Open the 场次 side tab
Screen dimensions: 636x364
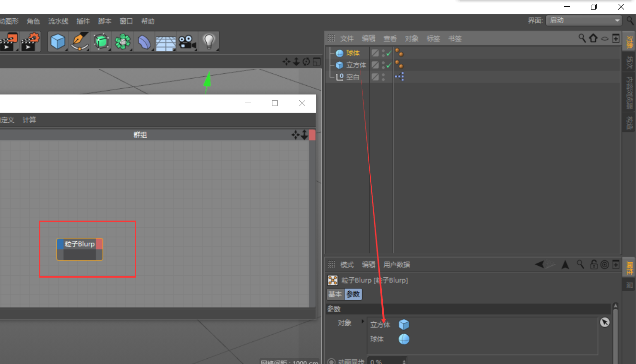tap(629, 63)
